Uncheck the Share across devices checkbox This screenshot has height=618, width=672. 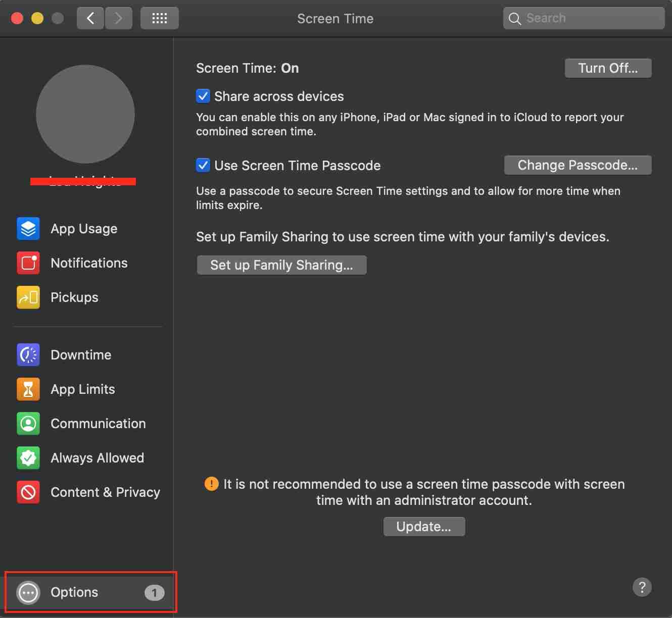click(x=203, y=96)
